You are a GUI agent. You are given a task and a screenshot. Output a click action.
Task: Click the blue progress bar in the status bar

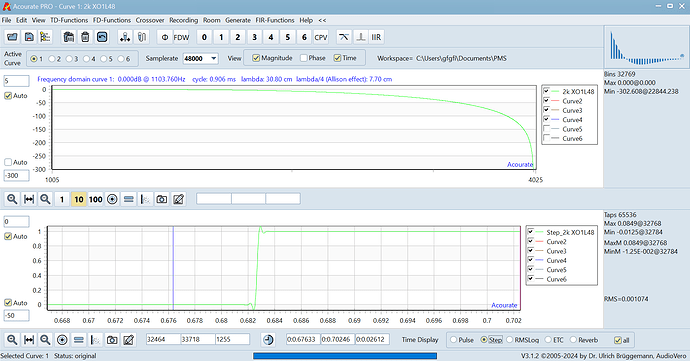pyautogui.click(x=345, y=356)
